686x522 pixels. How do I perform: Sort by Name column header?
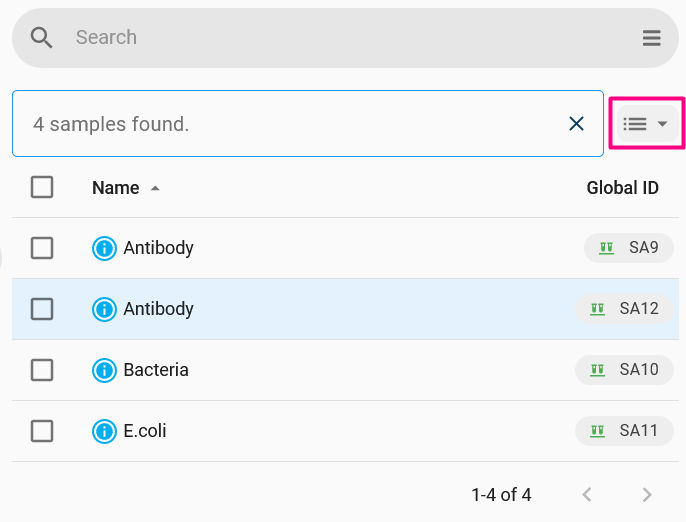116,188
